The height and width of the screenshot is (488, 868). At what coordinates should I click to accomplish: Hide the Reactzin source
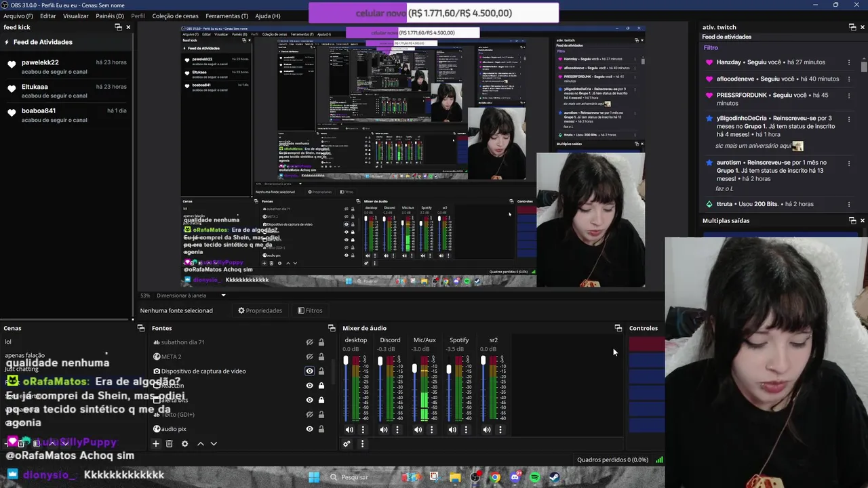(309, 386)
